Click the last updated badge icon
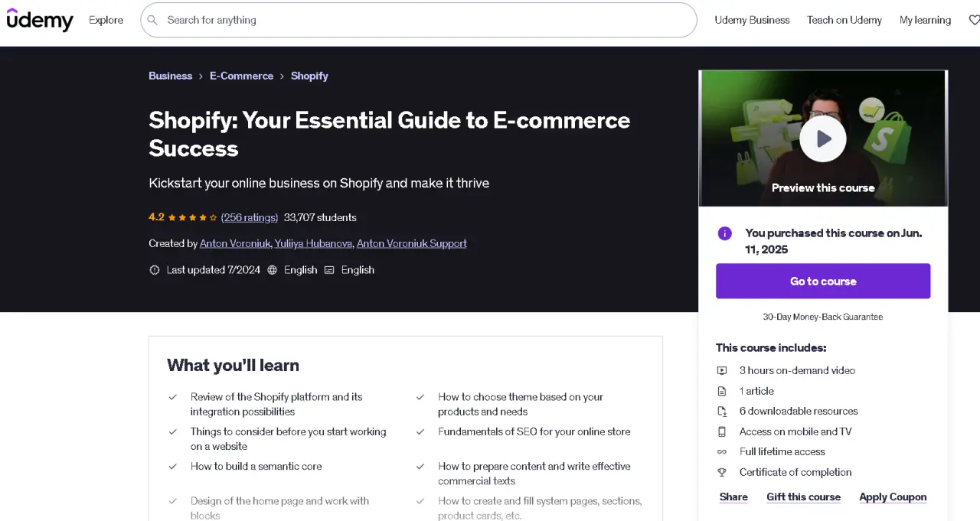 (x=154, y=270)
